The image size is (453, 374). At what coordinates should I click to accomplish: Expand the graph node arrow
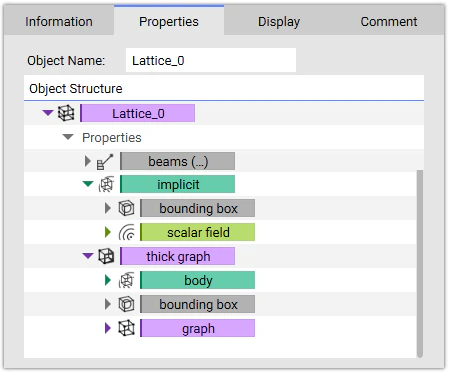[108, 328]
